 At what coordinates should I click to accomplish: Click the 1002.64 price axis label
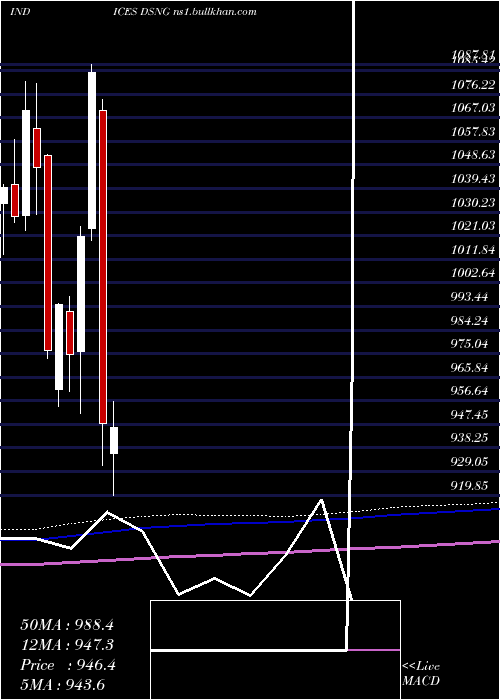tap(474, 273)
